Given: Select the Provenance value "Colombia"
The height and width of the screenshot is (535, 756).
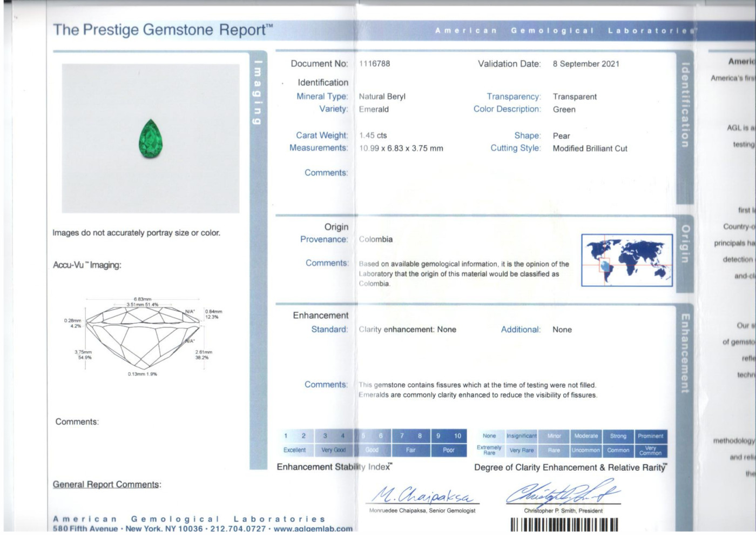Looking at the screenshot, I should (376, 239).
